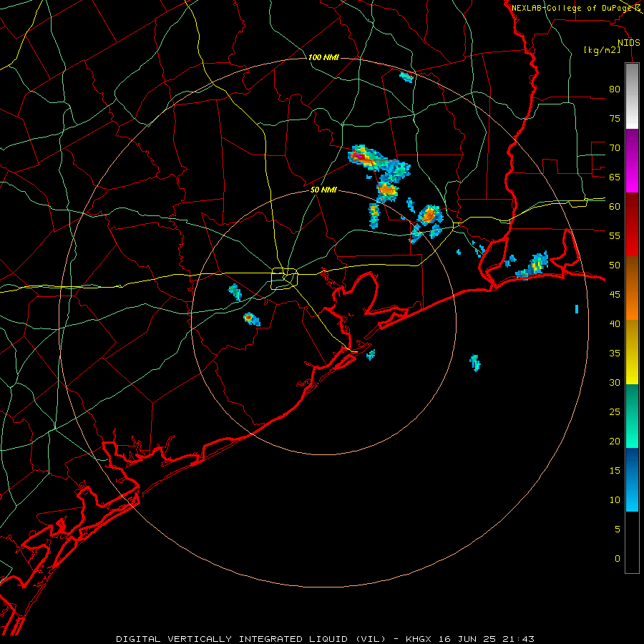The height and width of the screenshot is (644, 644).
Task: Click the 50 value on the scale
Action: click(615, 265)
